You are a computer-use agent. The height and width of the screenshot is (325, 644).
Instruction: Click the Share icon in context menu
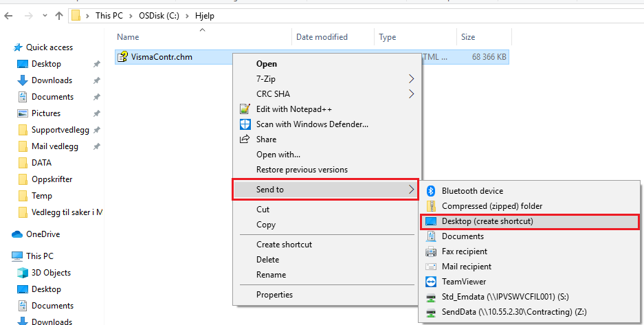pyautogui.click(x=245, y=139)
